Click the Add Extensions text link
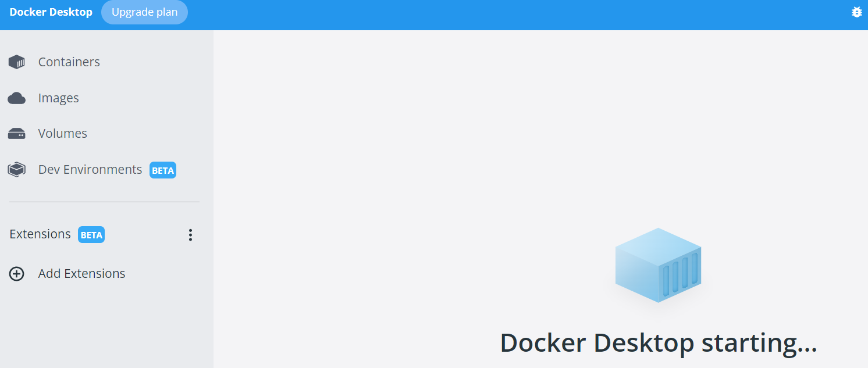Viewport: 868px width, 368px height. (81, 274)
